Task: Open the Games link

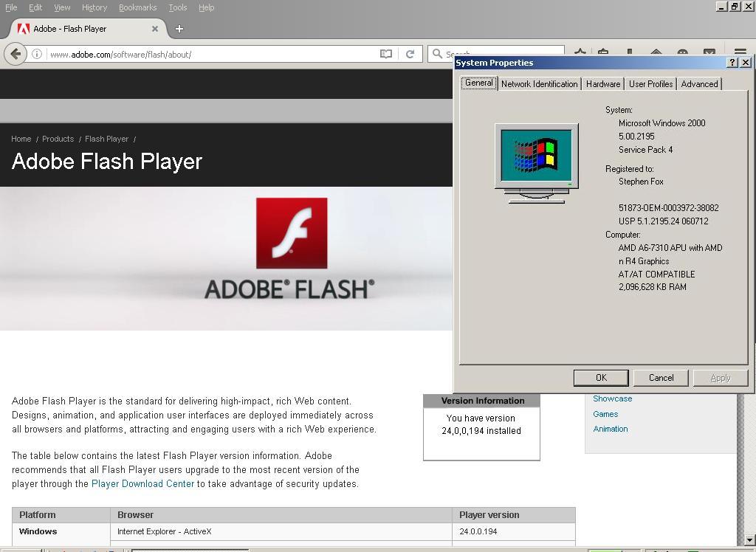Action: 605,414
